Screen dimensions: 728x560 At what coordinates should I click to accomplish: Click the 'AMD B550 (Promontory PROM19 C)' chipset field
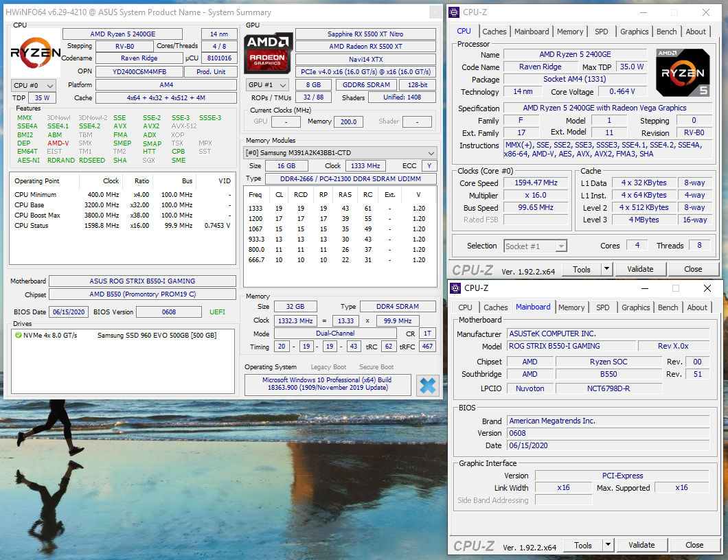pos(143,294)
